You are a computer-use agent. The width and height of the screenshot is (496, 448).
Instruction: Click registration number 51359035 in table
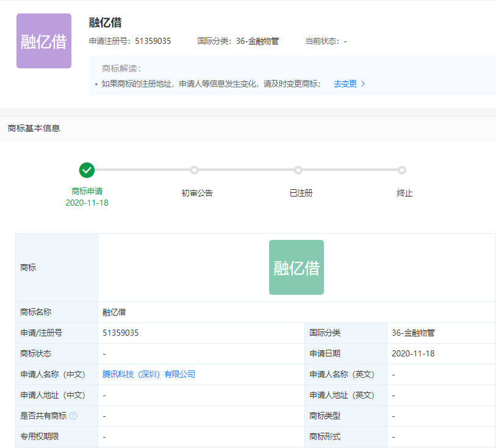tap(121, 333)
